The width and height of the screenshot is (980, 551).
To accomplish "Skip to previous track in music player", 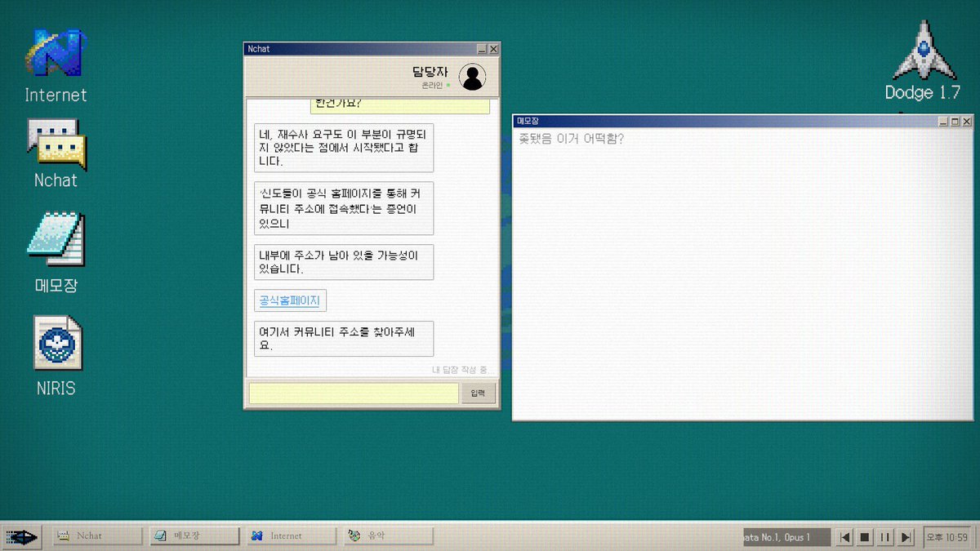I will click(845, 537).
